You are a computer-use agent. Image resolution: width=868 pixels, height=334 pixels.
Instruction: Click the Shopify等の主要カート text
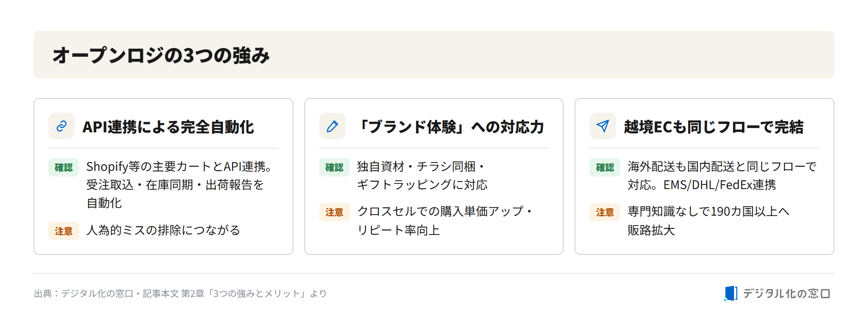149,167
